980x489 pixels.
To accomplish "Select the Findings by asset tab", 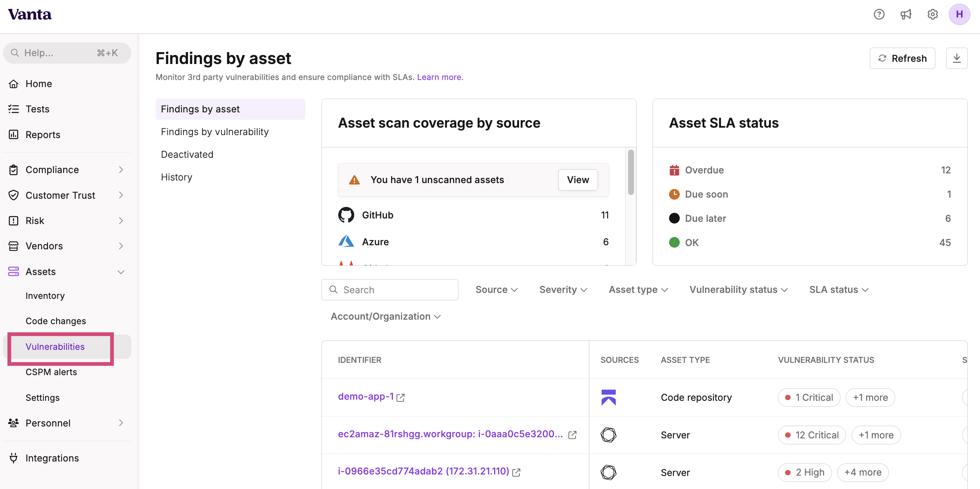I will click(x=230, y=109).
